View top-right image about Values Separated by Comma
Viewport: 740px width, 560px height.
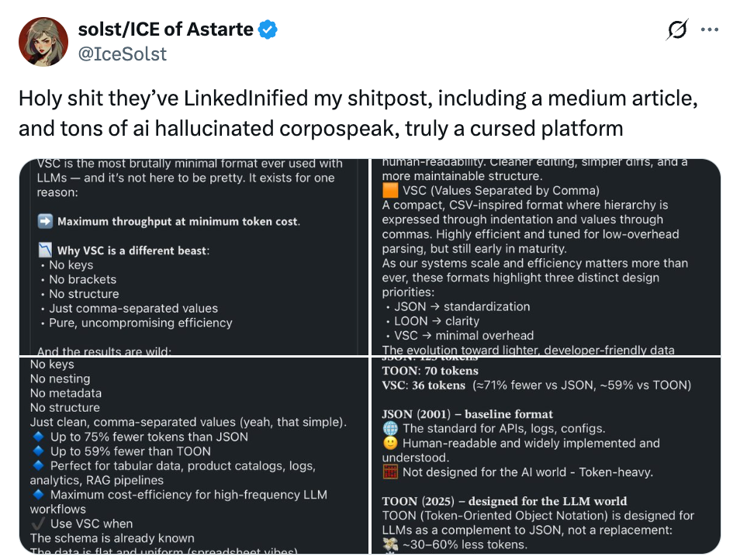(545, 256)
